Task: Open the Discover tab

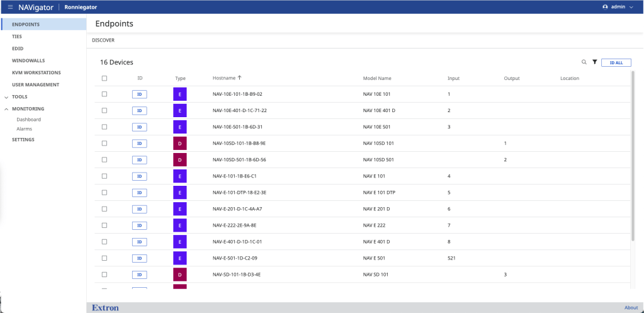Action: pos(103,40)
